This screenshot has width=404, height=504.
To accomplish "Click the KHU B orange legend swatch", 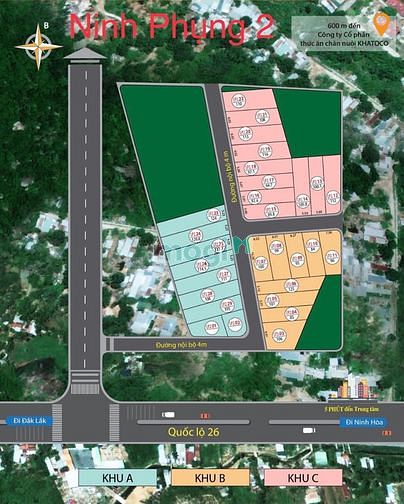I will 210,478.
